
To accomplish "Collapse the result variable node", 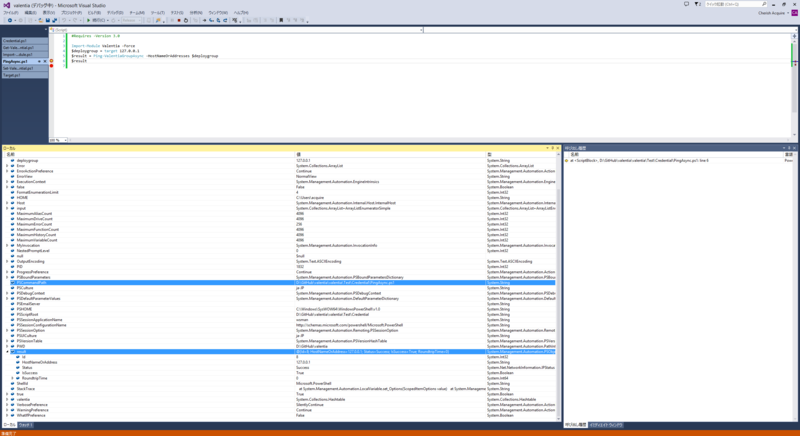I will tap(7, 351).
